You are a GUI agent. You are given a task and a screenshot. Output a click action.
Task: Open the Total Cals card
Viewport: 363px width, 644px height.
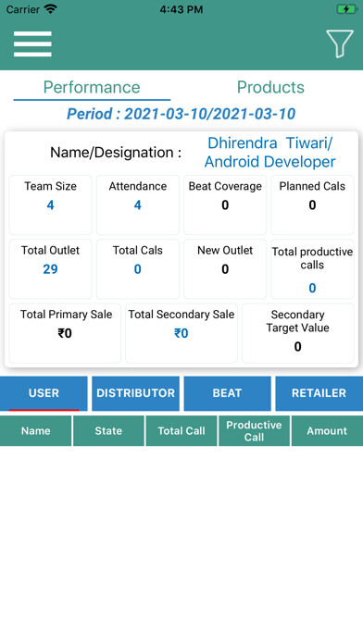click(138, 269)
